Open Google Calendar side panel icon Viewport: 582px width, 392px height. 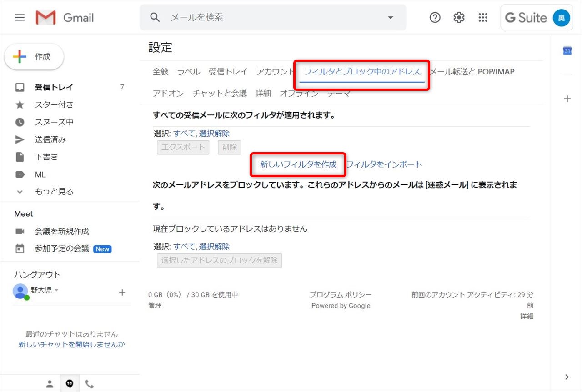pos(567,50)
